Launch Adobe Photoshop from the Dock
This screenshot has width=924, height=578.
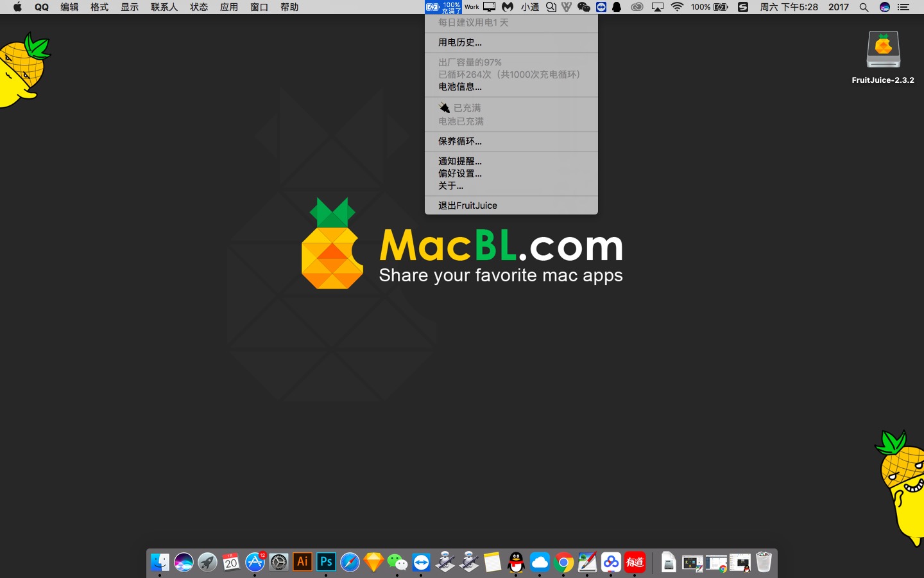326,562
